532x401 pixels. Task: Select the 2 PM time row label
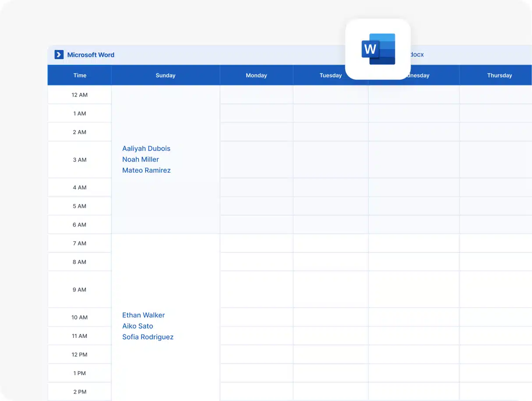80,392
